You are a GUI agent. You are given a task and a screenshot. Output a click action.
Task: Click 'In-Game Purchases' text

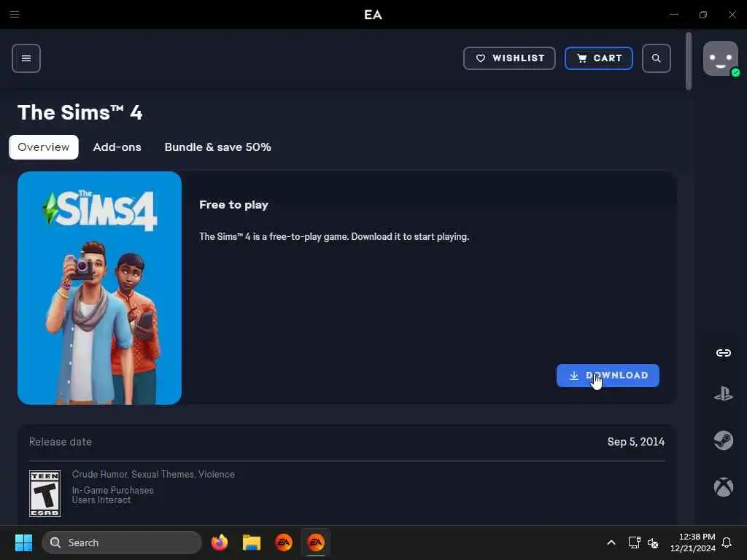[113, 490]
